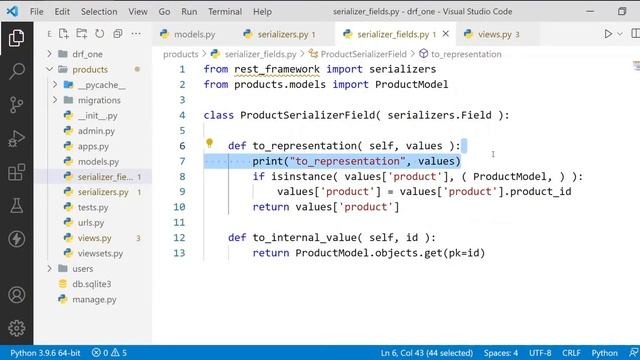The height and width of the screenshot is (360, 640).
Task: Click the lightbulb code action on line 6
Action: coord(209,142)
